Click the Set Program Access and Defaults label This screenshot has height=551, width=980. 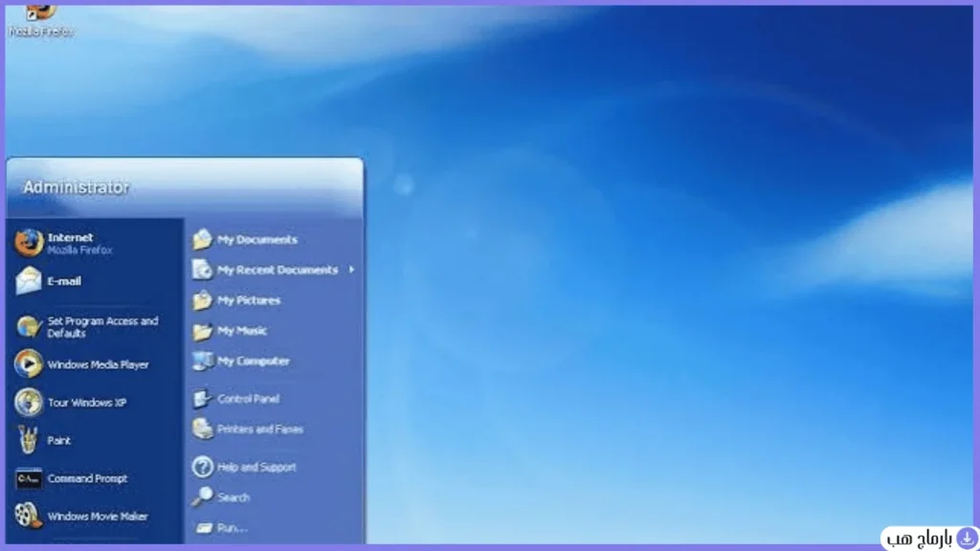tap(102, 327)
